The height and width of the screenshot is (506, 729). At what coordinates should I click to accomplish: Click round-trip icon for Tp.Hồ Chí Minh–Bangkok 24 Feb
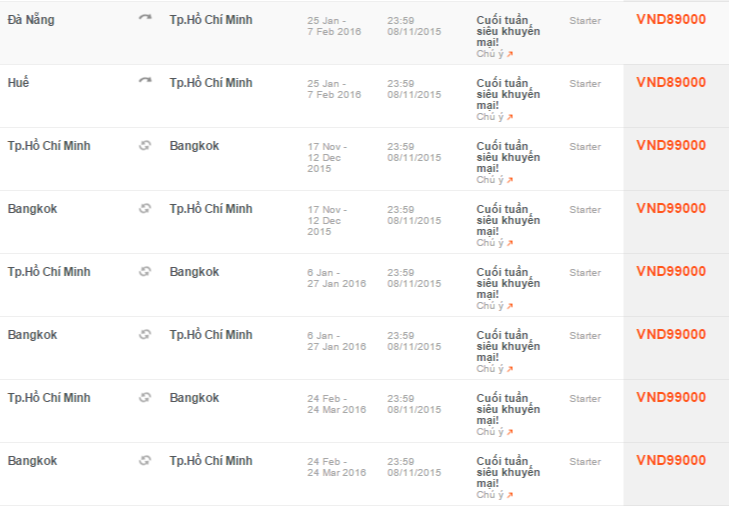145,398
